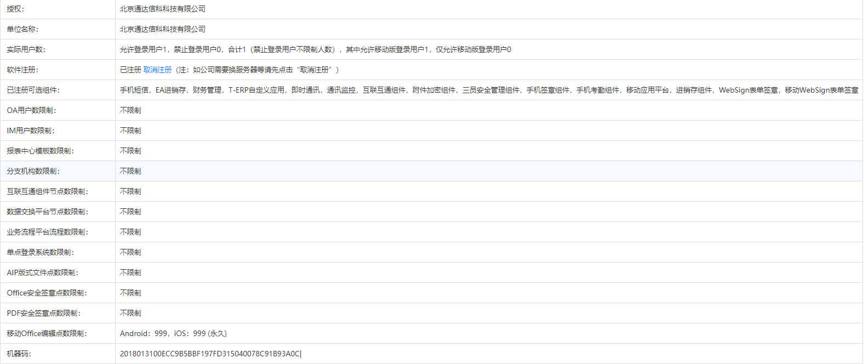Click 不限制 value in 业务流程平台流程数限制 row
This screenshot has width=868, height=364.
pyautogui.click(x=130, y=232)
